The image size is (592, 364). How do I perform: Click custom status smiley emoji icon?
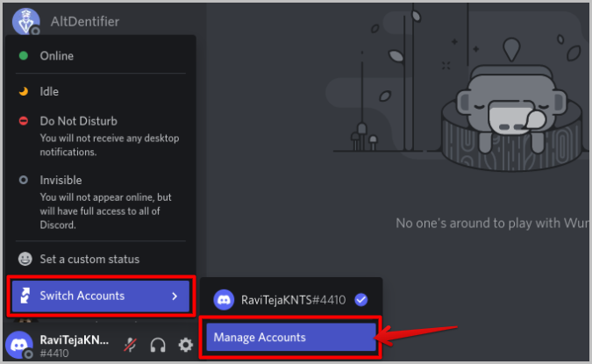(25, 259)
